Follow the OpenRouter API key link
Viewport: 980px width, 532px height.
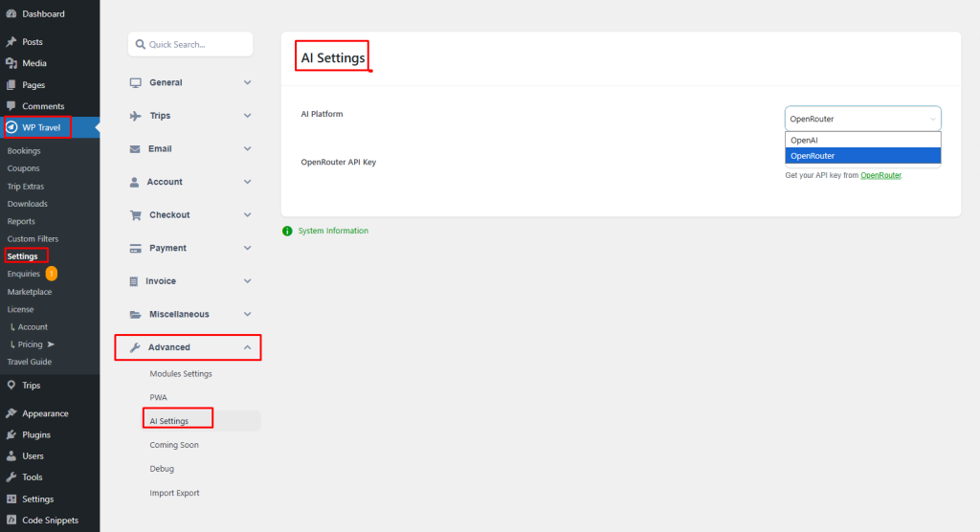(880, 176)
